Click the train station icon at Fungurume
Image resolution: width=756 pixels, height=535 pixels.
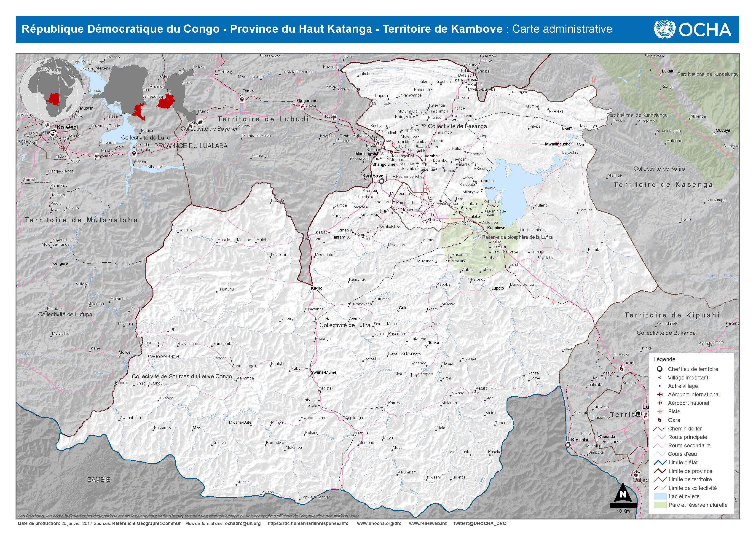tap(302, 106)
